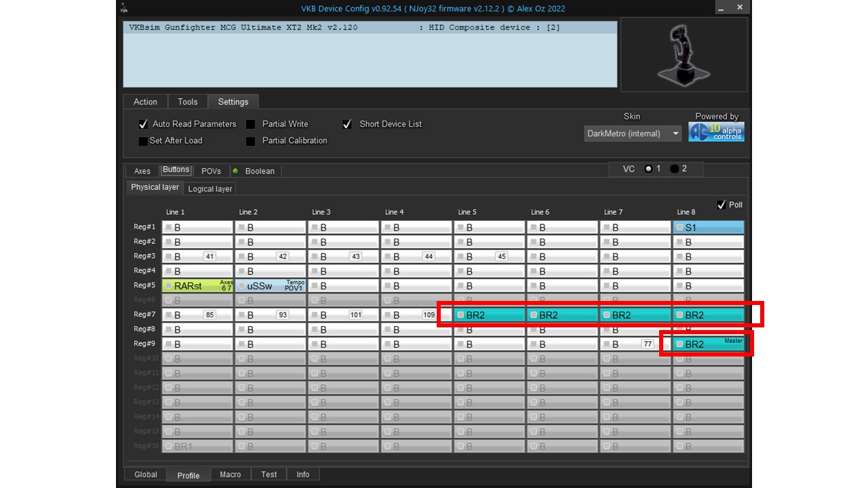This screenshot has width=868, height=488.
Task: Select the S1 cell in Reg#1
Action: pos(709,227)
